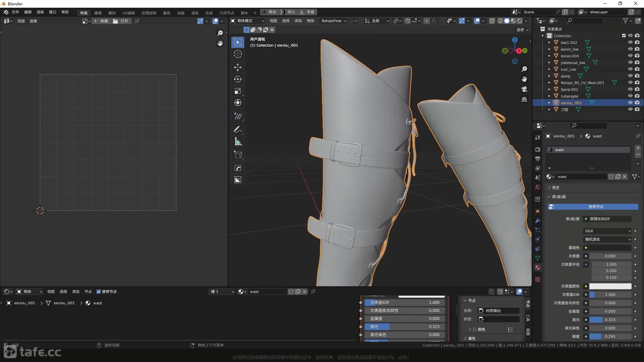The image size is (644, 362).
Task: Select the Add Cube tool
Action: coord(238,155)
